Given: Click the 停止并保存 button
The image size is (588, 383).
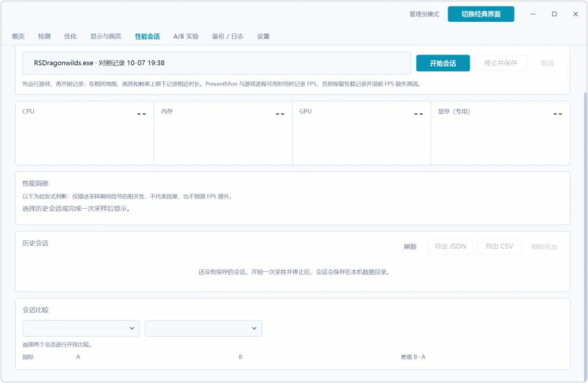Looking at the screenshot, I should 501,63.
